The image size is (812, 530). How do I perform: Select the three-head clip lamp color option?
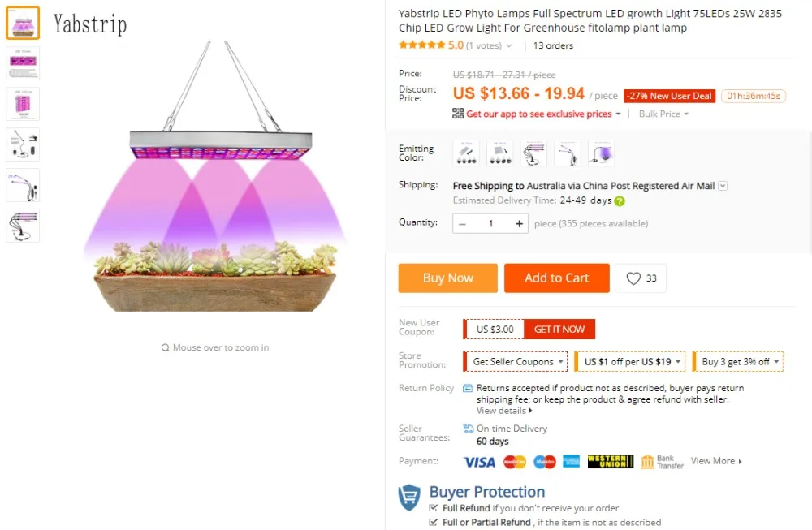[x=533, y=153]
